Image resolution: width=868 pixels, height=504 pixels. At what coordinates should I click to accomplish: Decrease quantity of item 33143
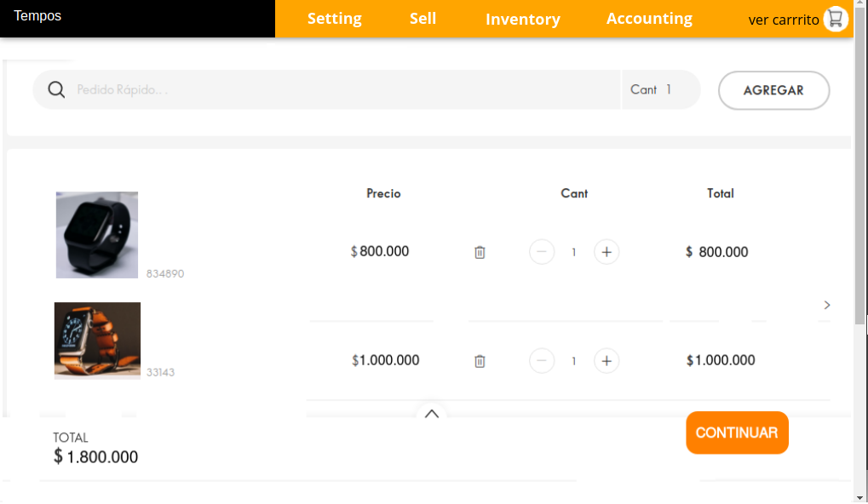(x=542, y=361)
